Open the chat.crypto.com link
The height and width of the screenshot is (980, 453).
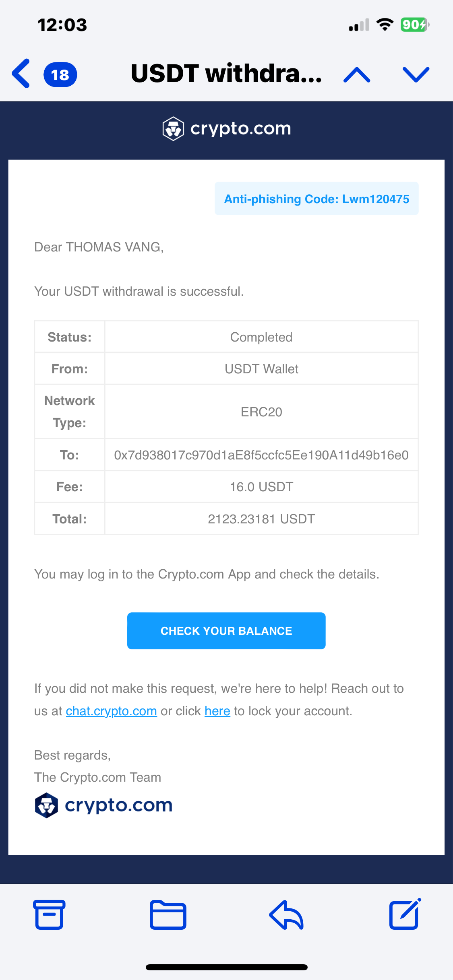pos(111,711)
